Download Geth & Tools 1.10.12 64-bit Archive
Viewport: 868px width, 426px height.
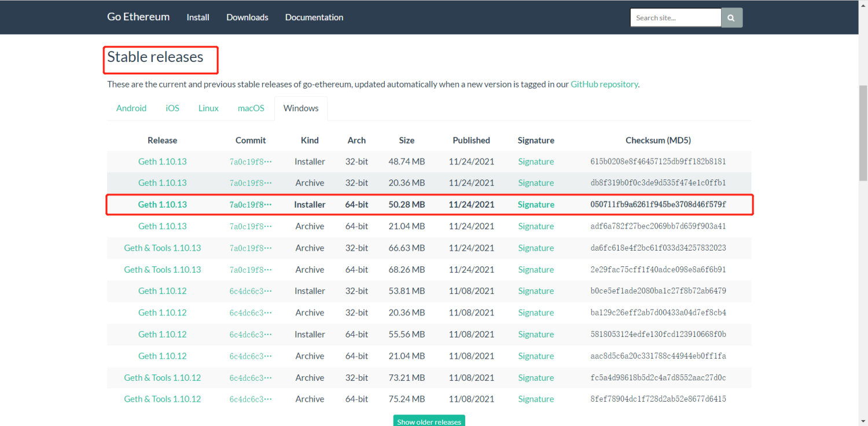pos(163,399)
